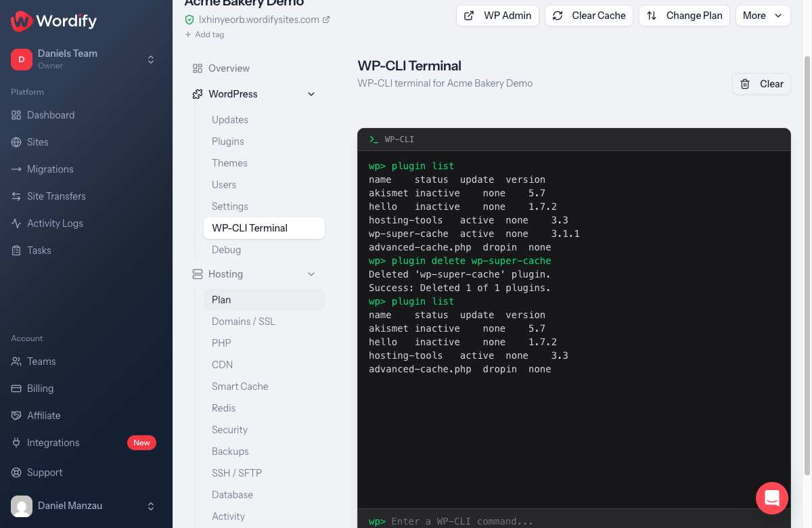Click the Site Transfers arrows icon
Image resolution: width=812 pixels, height=528 pixels.
pyautogui.click(x=16, y=196)
